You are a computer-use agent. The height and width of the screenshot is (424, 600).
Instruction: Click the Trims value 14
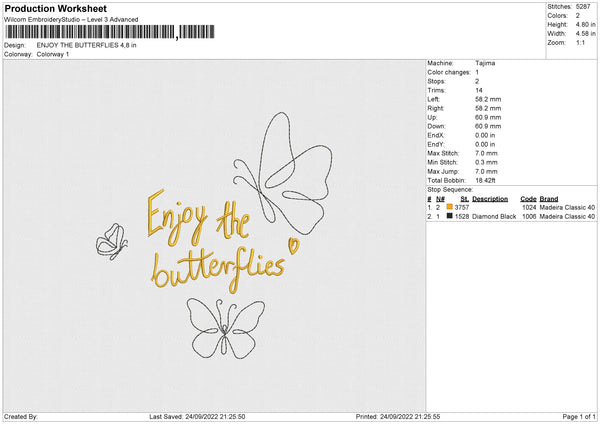pyautogui.click(x=479, y=90)
